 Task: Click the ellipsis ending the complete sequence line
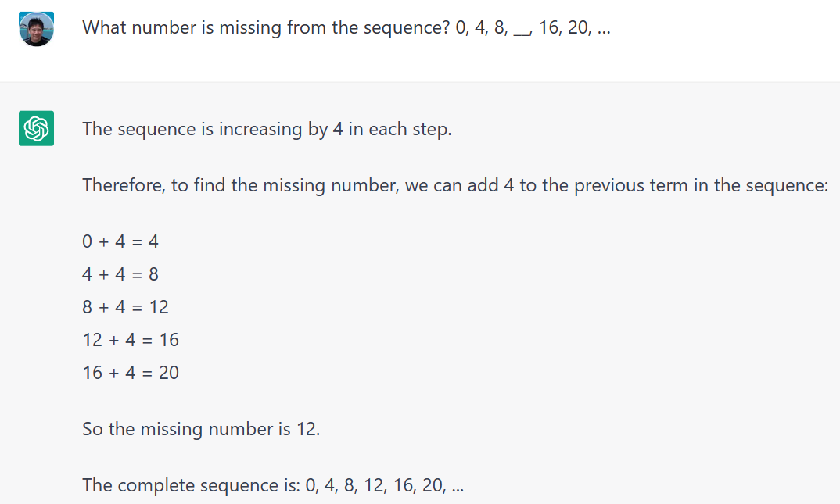[x=458, y=488]
